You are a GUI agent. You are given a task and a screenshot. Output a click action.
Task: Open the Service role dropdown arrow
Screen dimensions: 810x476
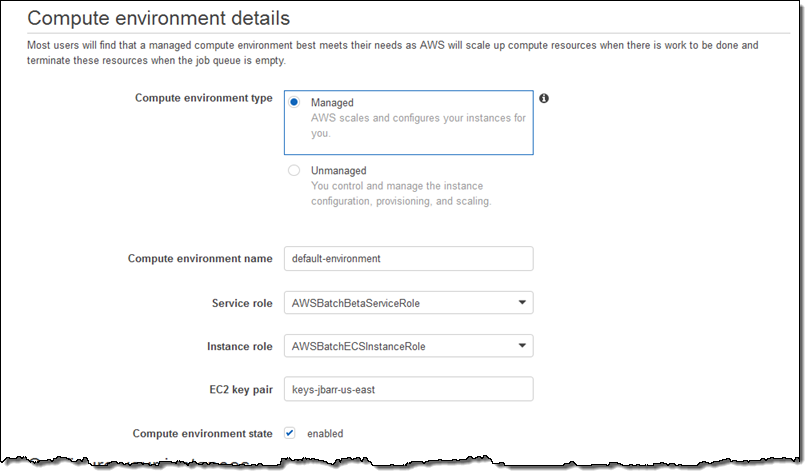pos(521,303)
